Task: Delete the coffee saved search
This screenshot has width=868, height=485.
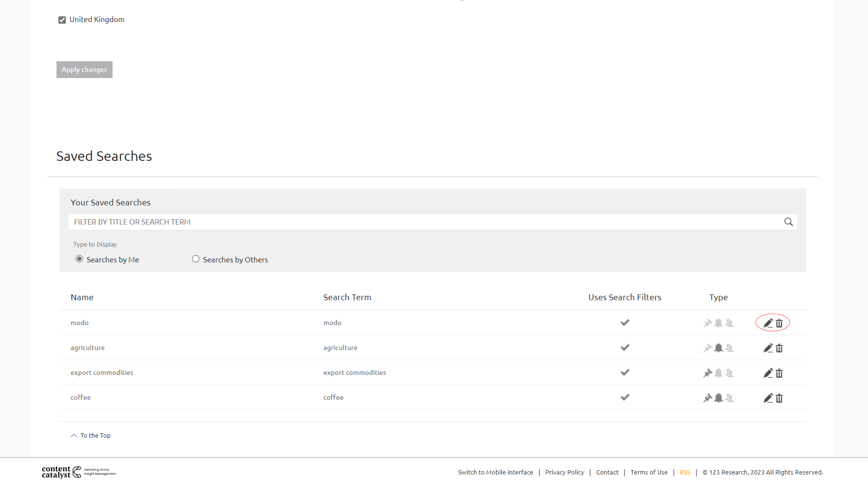Action: [x=779, y=398]
